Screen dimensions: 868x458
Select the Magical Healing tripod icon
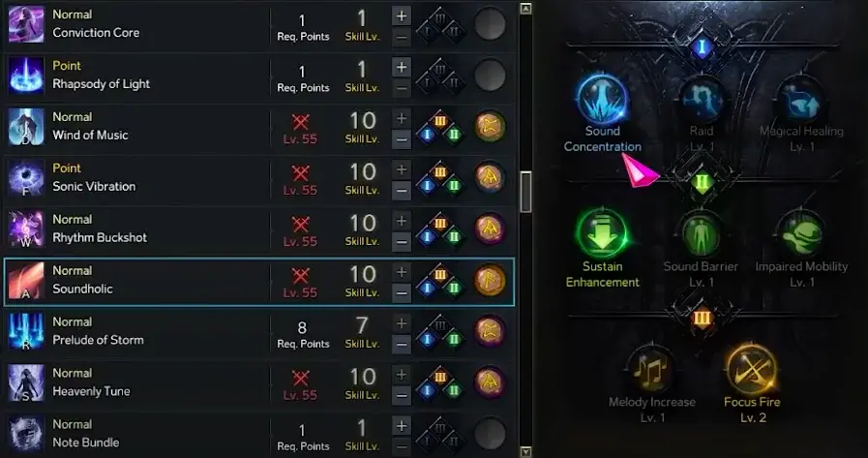[801, 101]
